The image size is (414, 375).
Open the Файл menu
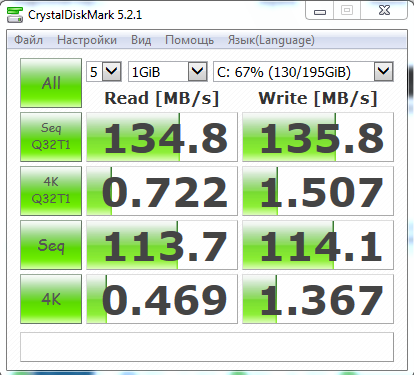pos(28,40)
